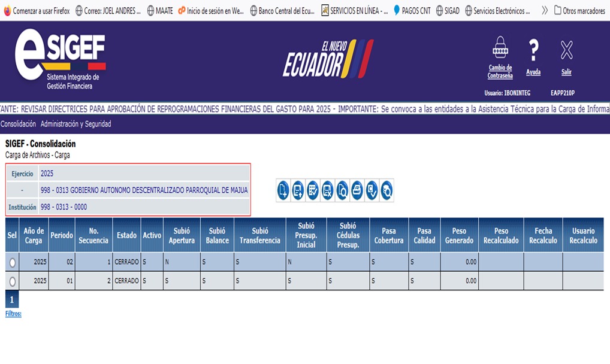Click the document magnifier search icon

pos(342,190)
